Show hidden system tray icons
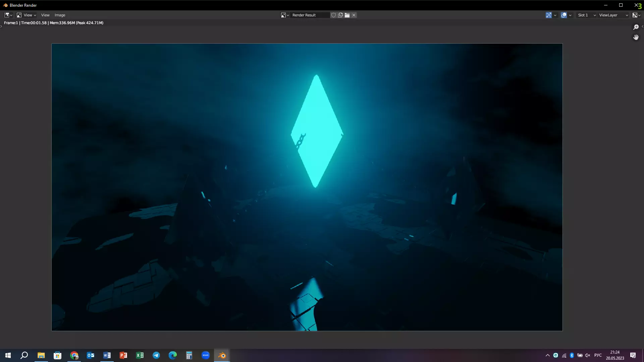This screenshot has height=362, width=644. point(548,355)
